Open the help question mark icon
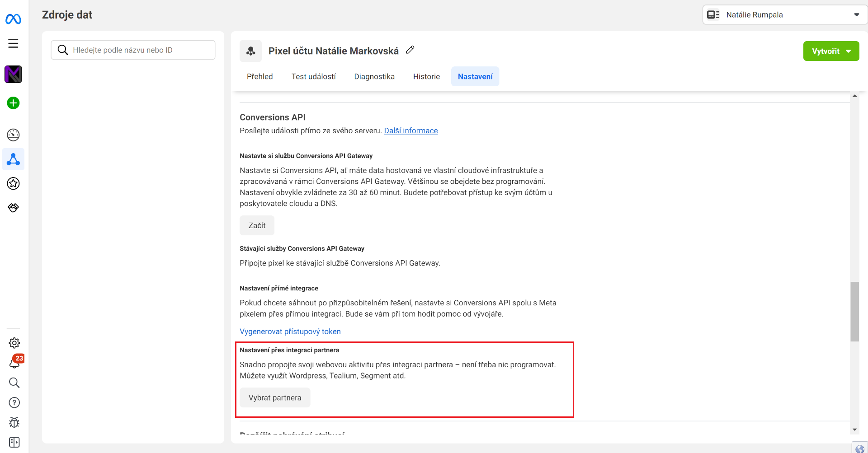The height and width of the screenshot is (453, 868). coord(14,402)
